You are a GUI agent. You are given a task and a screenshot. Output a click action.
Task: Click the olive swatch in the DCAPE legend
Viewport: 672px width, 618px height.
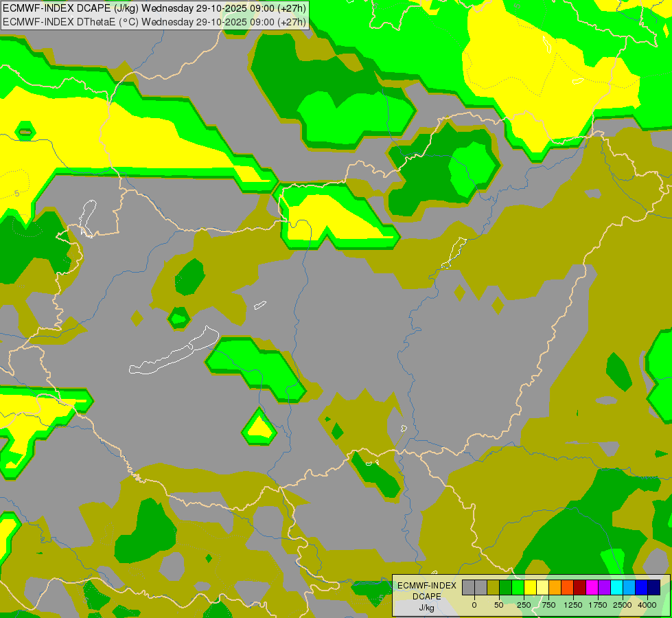coord(493,587)
